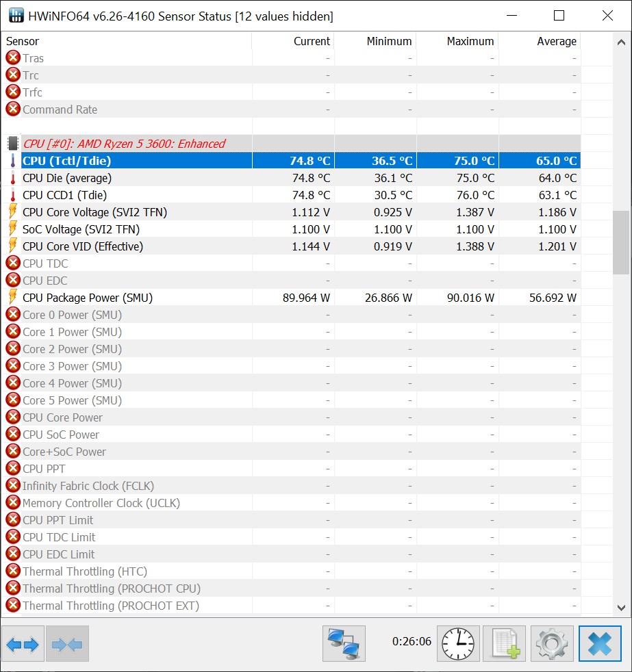
Task: Select the Thermal Throttling (HTC) row
Action: pyautogui.click(x=291, y=571)
